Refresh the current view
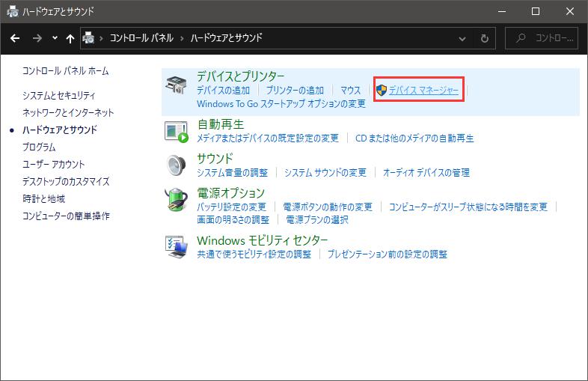Screen dimensions: 588x381 pyautogui.click(x=485, y=38)
